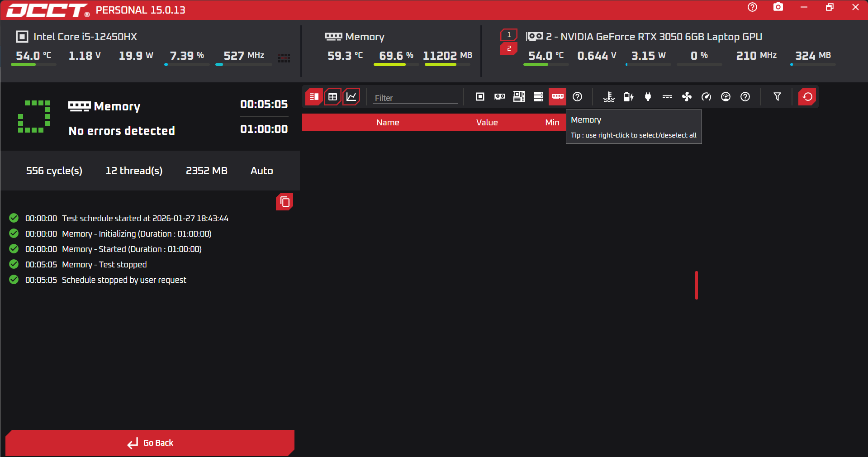The image size is (868, 457).
Task: Reset sensor min/max values with red refresh button
Action: [x=807, y=97]
